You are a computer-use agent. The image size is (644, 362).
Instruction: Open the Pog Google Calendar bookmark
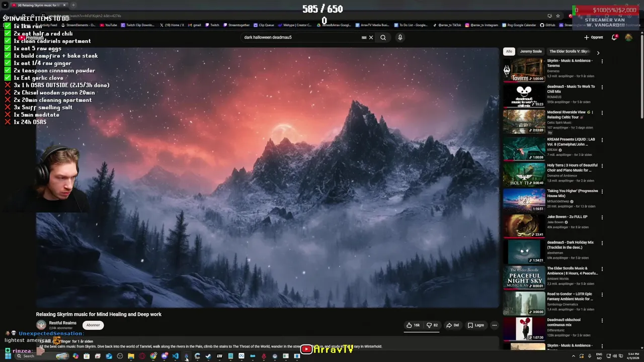519,25
